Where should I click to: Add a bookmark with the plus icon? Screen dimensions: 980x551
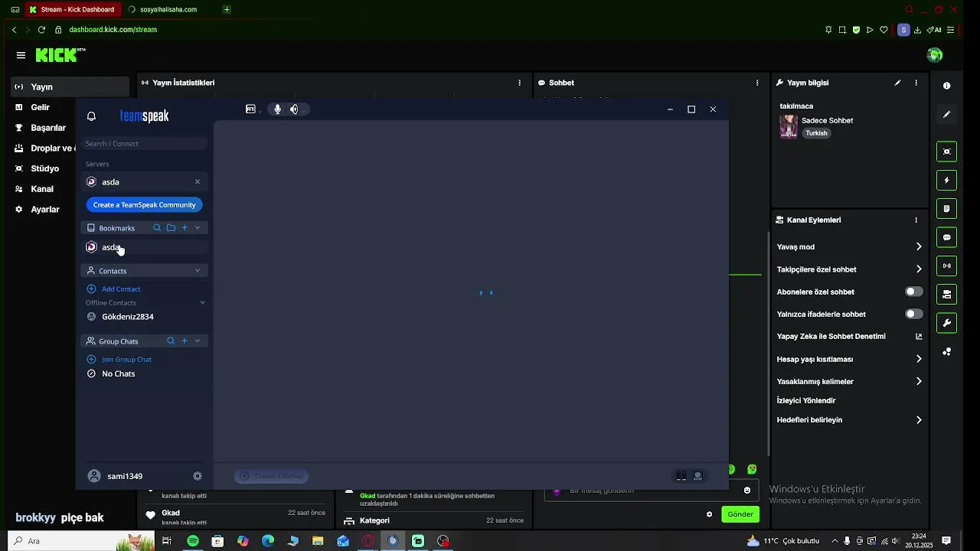click(x=185, y=228)
